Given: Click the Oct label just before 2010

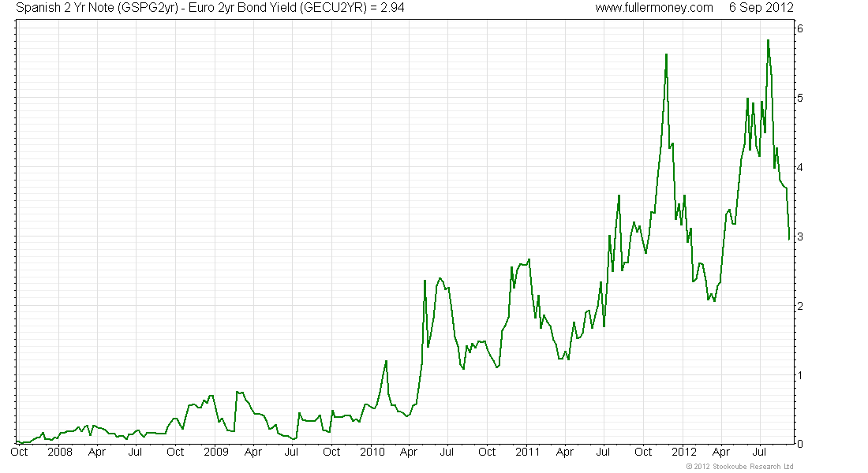Looking at the screenshot, I should point(331,452).
